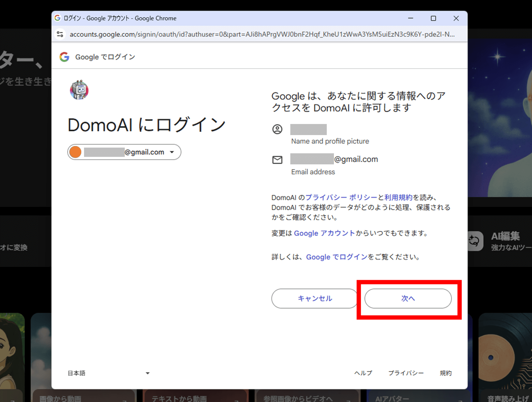
Task: Click the 音声読み上げ card in background page
Action: click(505, 357)
